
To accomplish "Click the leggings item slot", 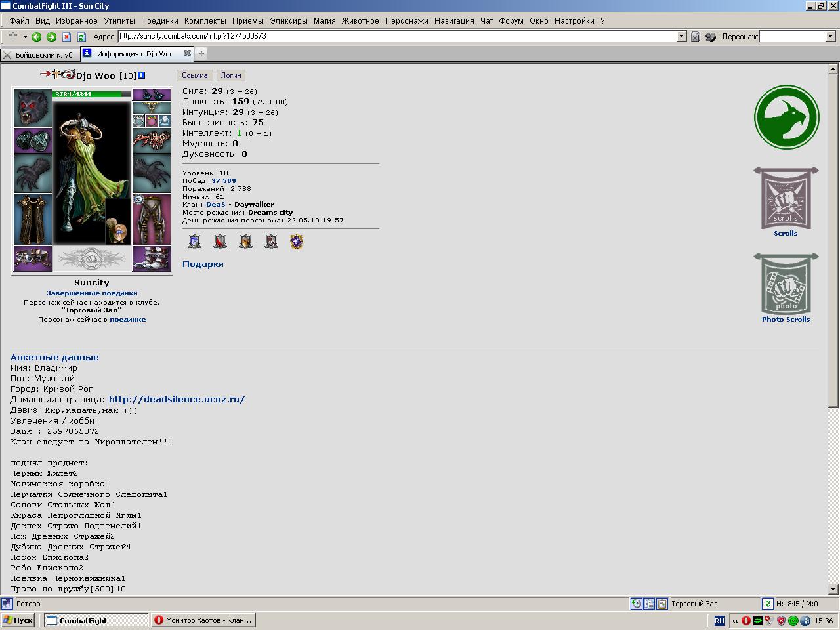I will click(152, 219).
